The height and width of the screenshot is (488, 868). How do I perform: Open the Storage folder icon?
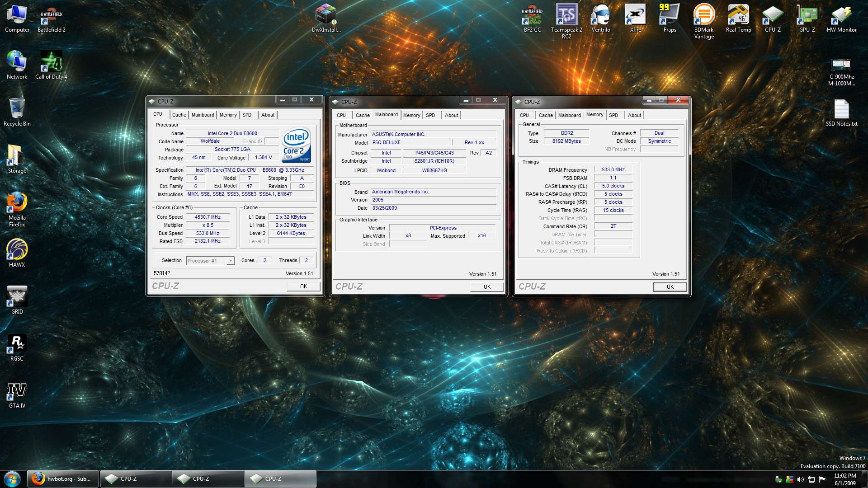tap(17, 159)
